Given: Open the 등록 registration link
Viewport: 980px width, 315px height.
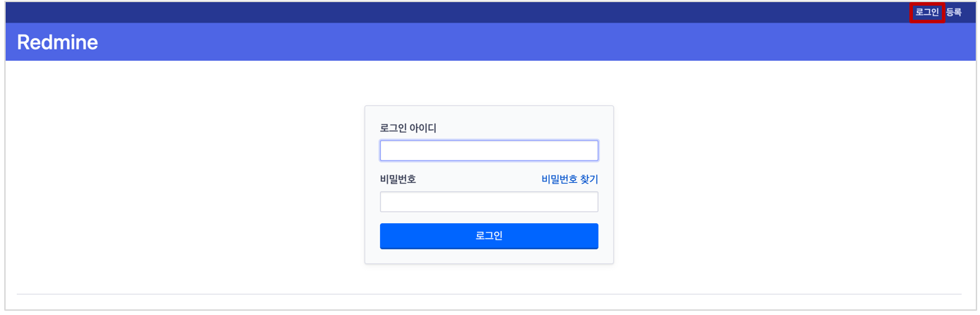Looking at the screenshot, I should 954,12.
